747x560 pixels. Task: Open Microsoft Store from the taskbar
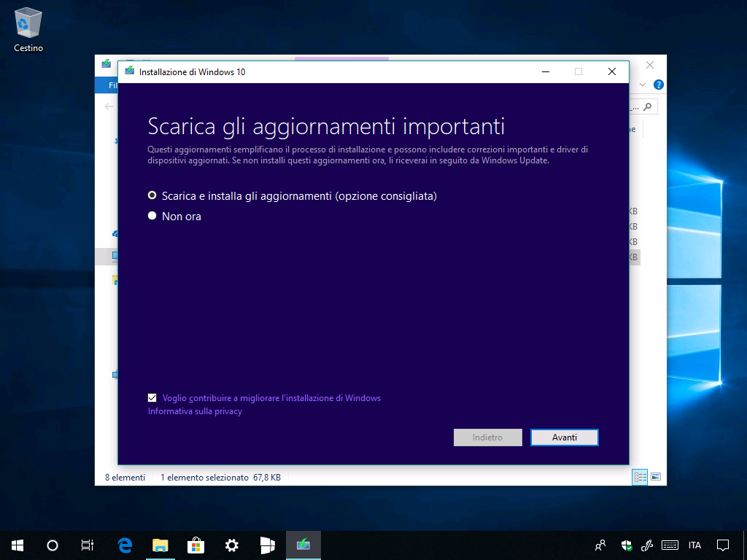[196, 545]
